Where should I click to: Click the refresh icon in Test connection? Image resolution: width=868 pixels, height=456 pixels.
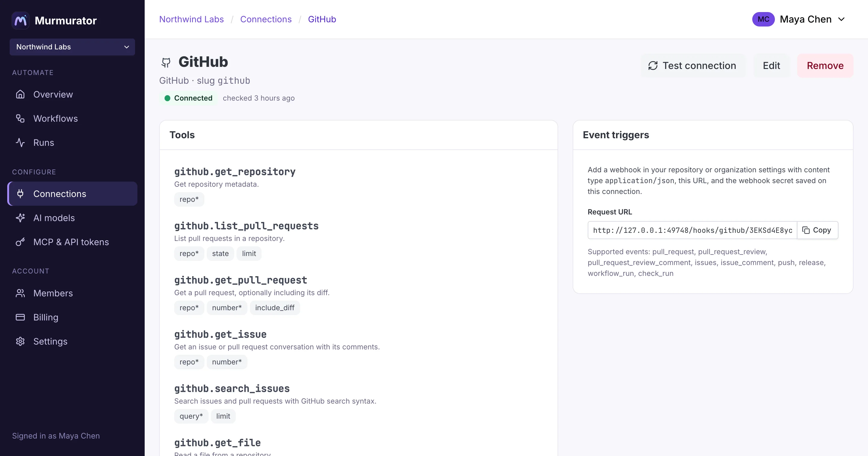[653, 66]
